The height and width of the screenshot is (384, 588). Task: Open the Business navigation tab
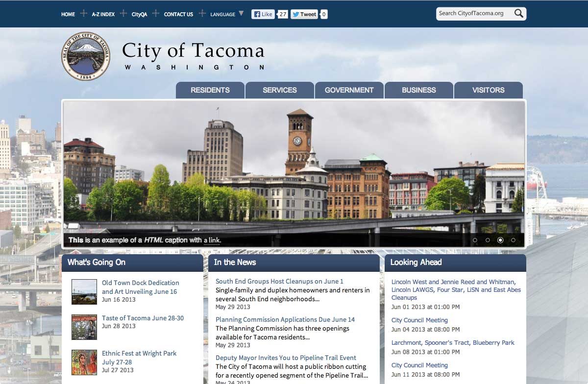[418, 90]
